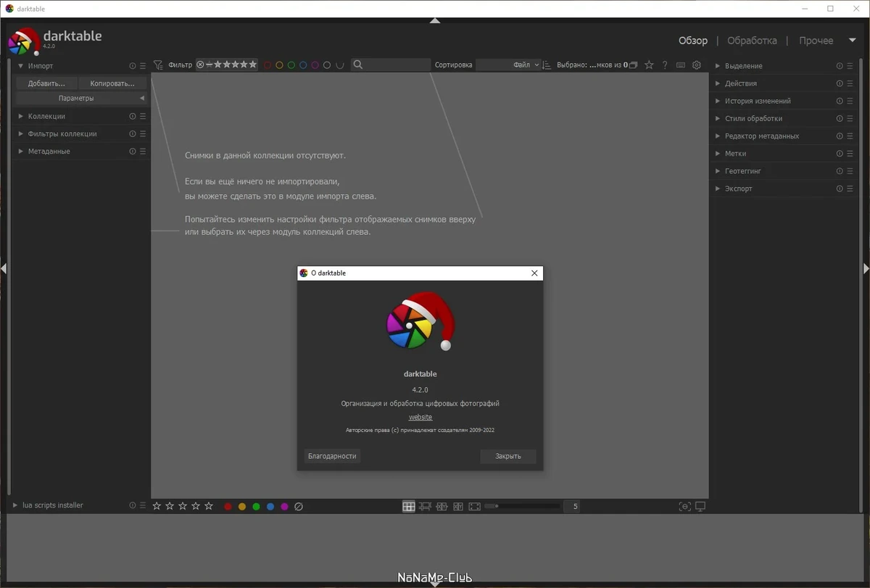This screenshot has height=588, width=870.
Task: Select full preview layout icon
Action: [474, 506]
